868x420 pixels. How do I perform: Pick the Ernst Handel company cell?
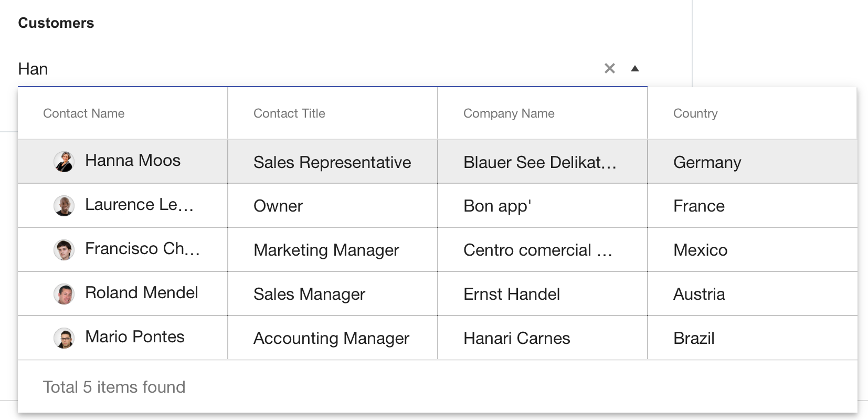pos(511,295)
